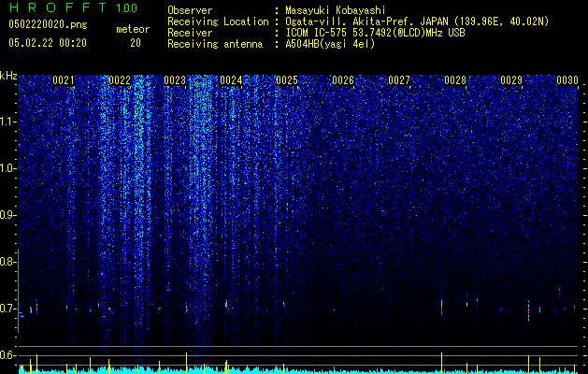Click the 0028 time marker

point(455,80)
